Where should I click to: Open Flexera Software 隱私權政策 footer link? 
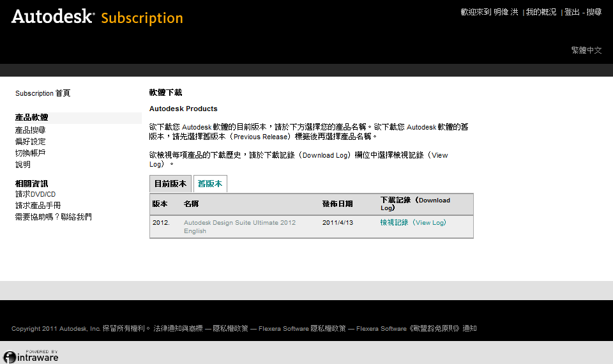302,328
